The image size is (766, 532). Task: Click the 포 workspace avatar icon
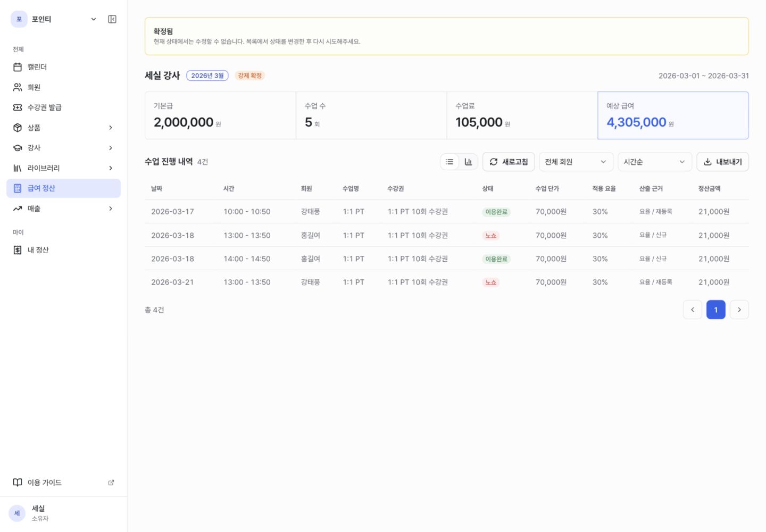coord(19,19)
